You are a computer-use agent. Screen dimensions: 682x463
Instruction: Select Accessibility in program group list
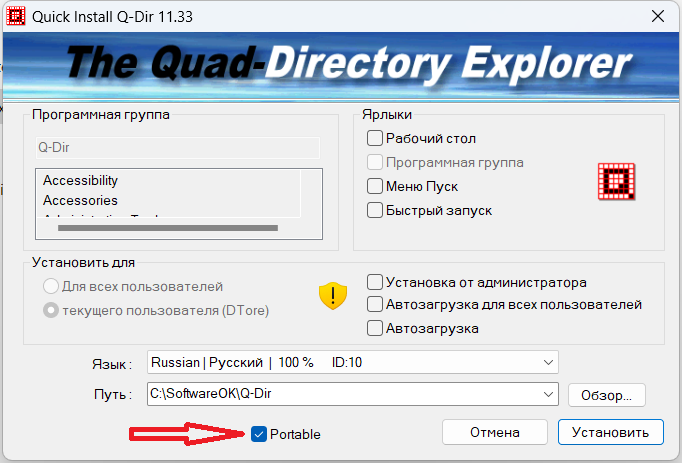[80, 180]
